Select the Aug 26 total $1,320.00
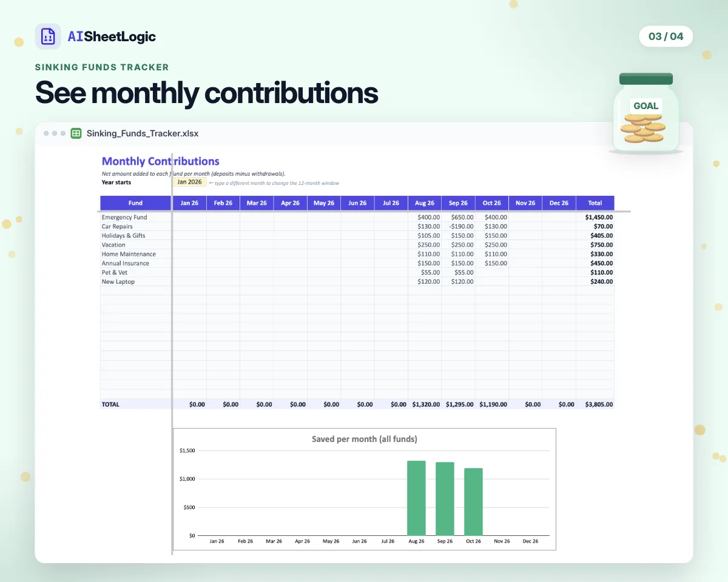 pos(425,404)
